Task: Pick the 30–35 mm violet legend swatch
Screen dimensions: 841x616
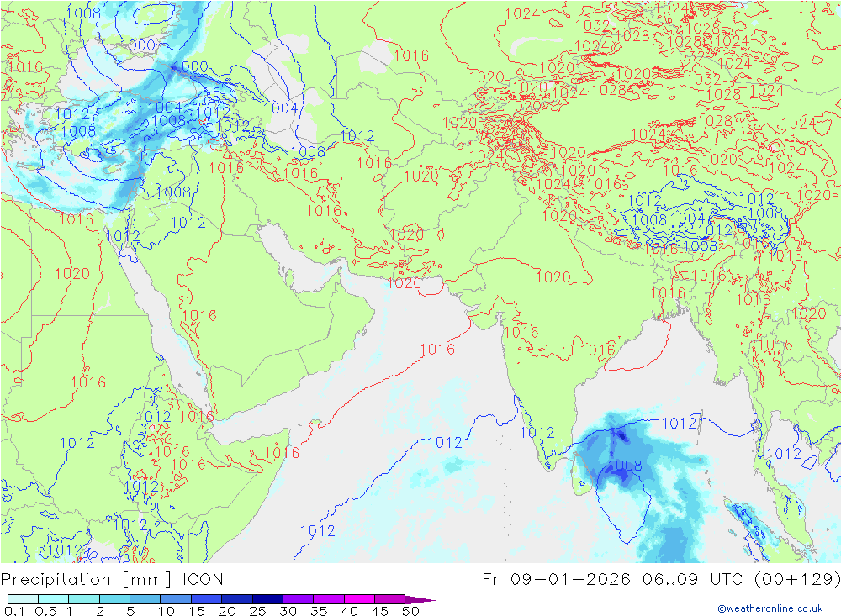Action: (x=299, y=599)
